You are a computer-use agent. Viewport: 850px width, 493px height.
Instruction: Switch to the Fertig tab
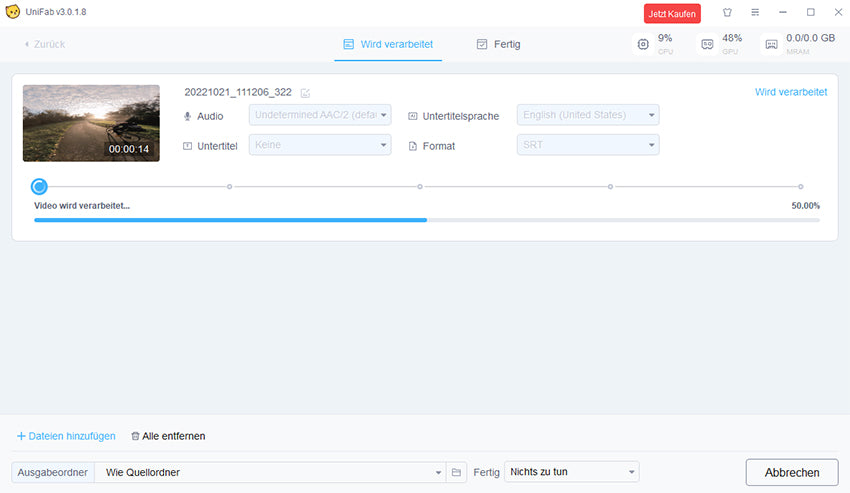(498, 44)
